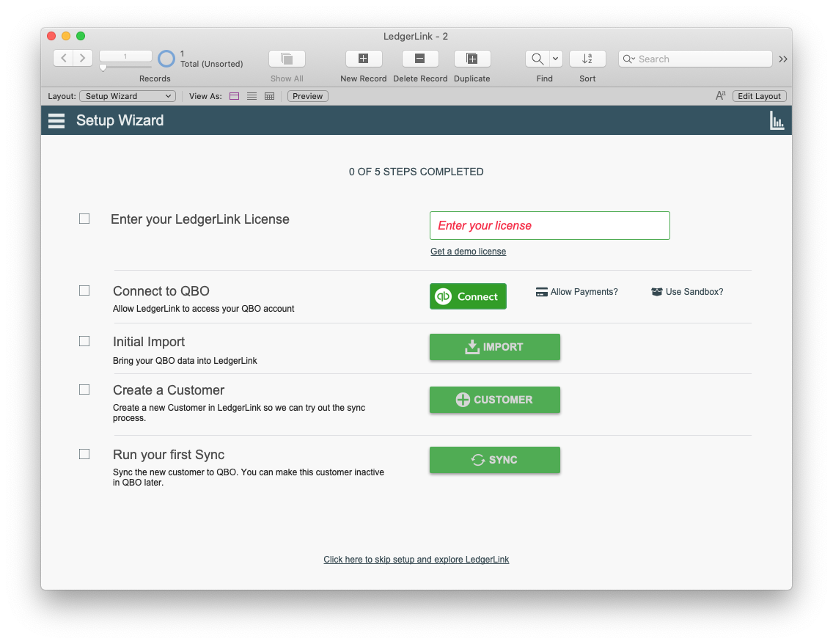Click the Find magnifier toolbar icon
This screenshot has width=833, height=644.
[537, 59]
